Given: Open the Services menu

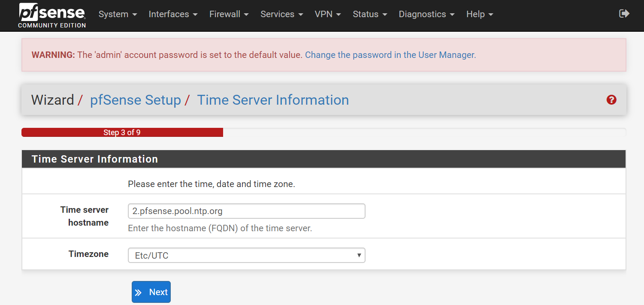Looking at the screenshot, I should point(282,14).
